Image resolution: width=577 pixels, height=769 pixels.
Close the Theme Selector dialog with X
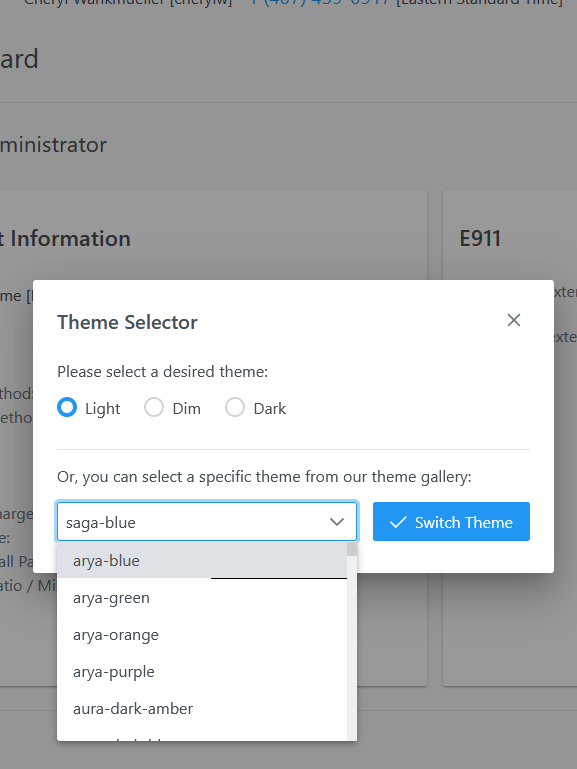514,320
